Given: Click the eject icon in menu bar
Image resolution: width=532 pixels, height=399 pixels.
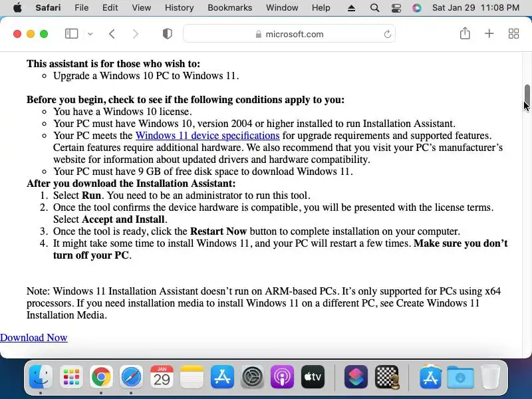Looking at the screenshot, I should coord(352,8).
